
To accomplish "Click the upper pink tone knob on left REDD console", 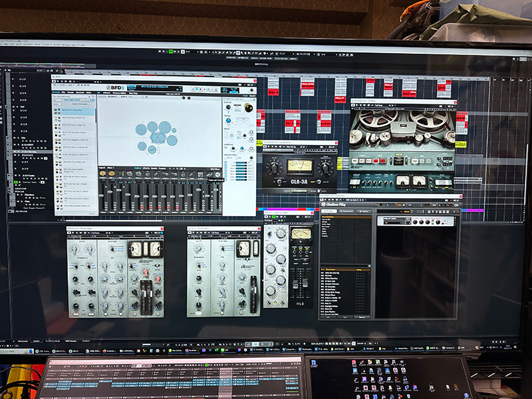I will pos(146,273).
